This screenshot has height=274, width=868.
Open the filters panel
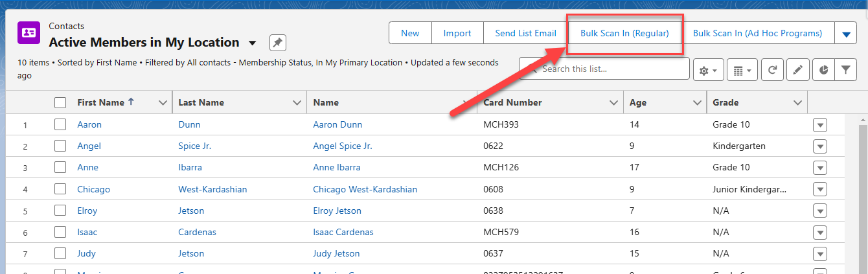[x=845, y=70]
